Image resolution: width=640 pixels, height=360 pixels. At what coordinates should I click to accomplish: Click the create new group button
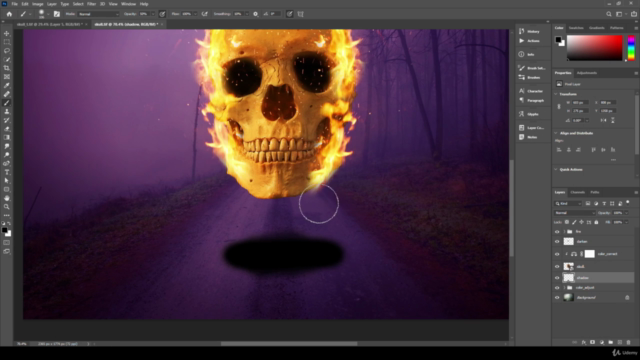coord(611,342)
